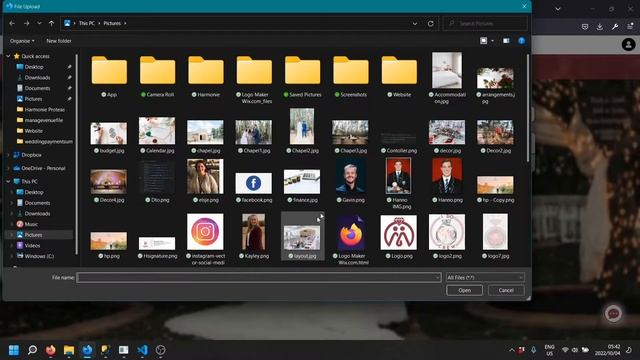Click the file list vertical scrollbar

coord(528,108)
